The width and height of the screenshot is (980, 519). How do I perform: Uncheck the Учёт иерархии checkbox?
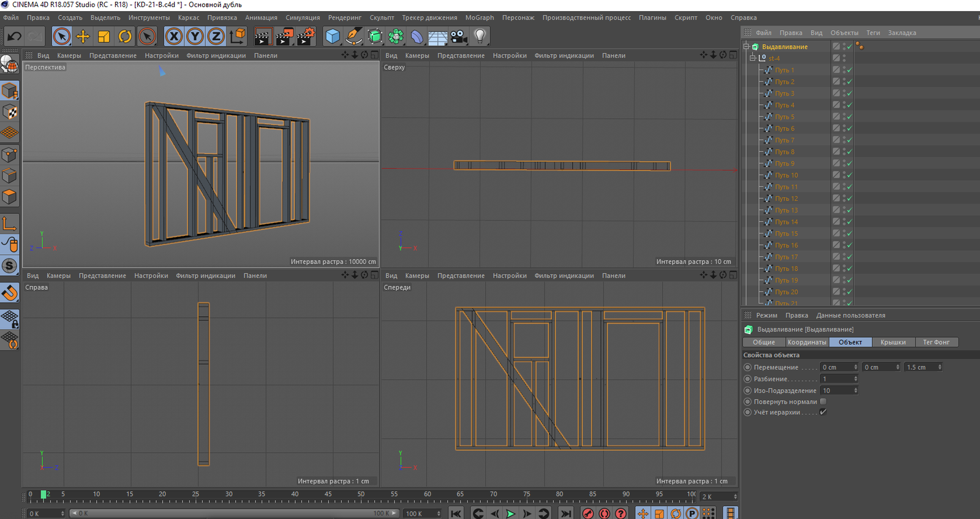point(823,412)
